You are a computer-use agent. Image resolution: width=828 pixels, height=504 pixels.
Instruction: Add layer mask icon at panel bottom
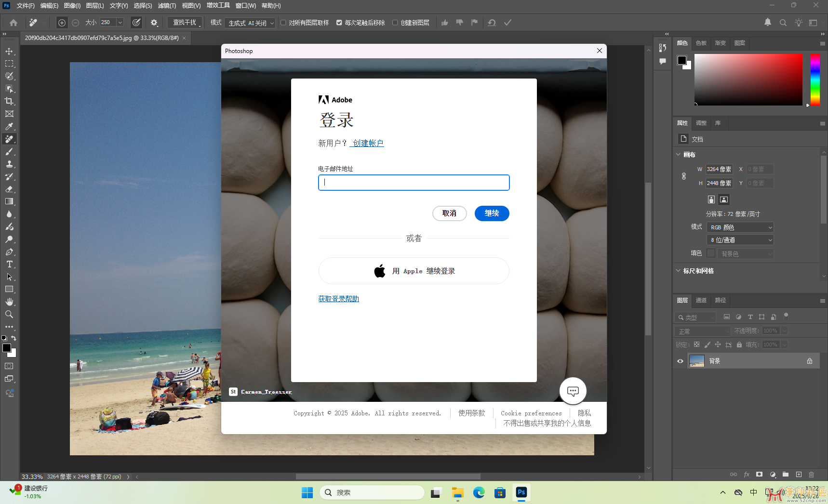tap(760, 475)
